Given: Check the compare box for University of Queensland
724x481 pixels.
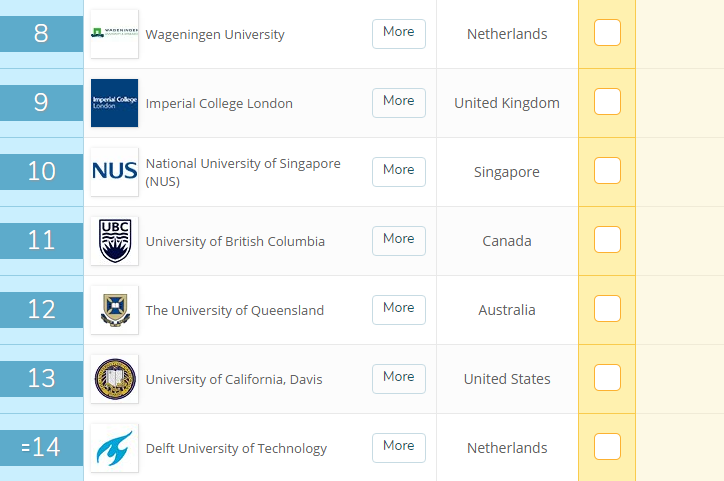Looking at the screenshot, I should coord(607,309).
